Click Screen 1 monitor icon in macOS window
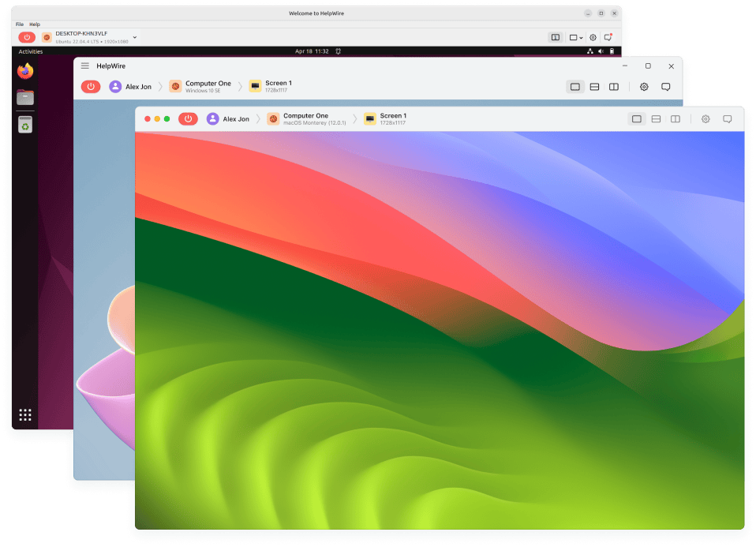Screen dimensions: 756x547 tap(370, 118)
